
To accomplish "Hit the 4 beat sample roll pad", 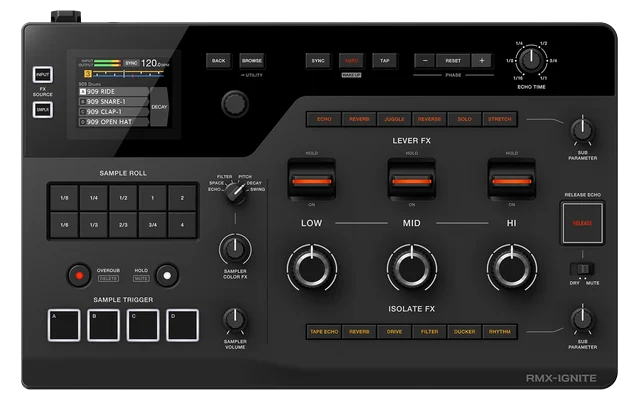I will (x=182, y=225).
